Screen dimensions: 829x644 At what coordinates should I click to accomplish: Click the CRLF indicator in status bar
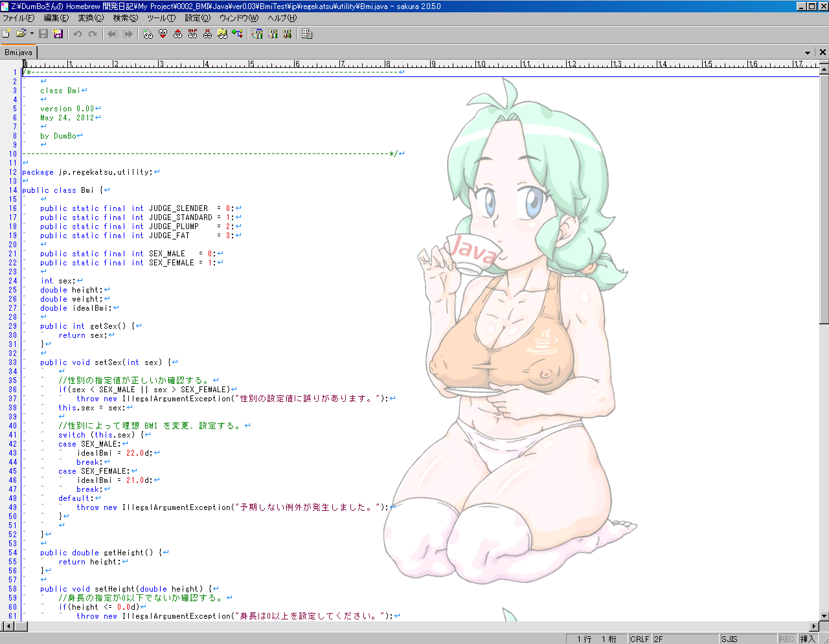click(x=640, y=639)
